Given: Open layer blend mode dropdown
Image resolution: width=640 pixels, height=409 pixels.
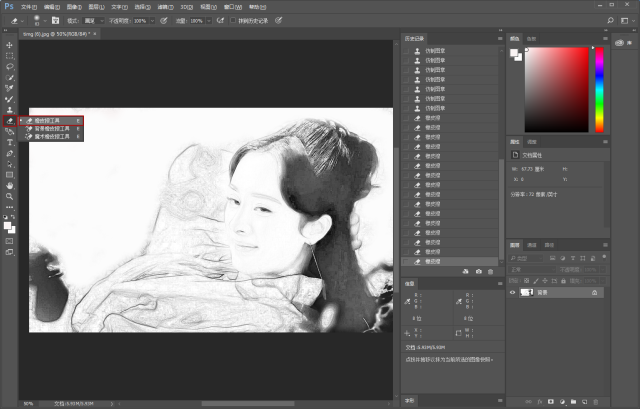Looking at the screenshot, I should (x=532, y=269).
